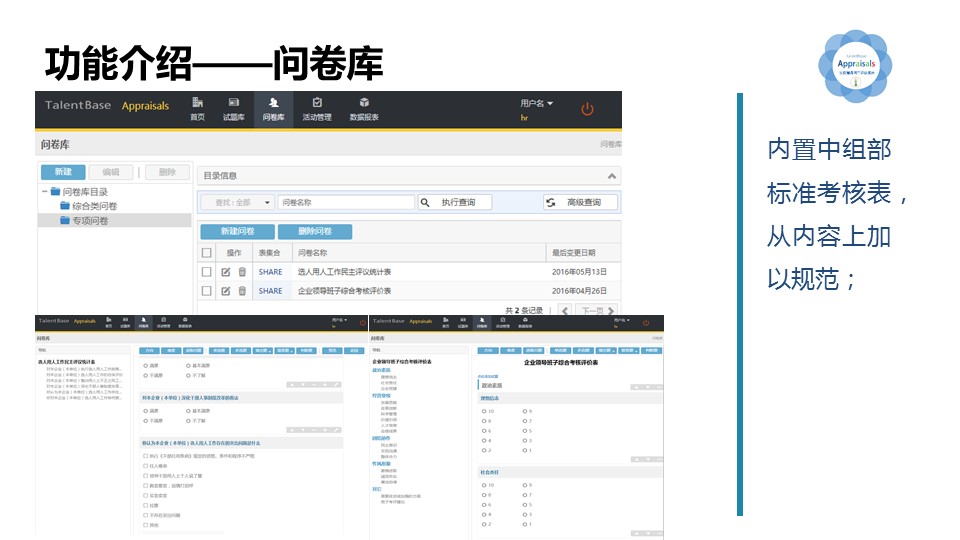Click 编辑 button above directory tree

coord(111,172)
